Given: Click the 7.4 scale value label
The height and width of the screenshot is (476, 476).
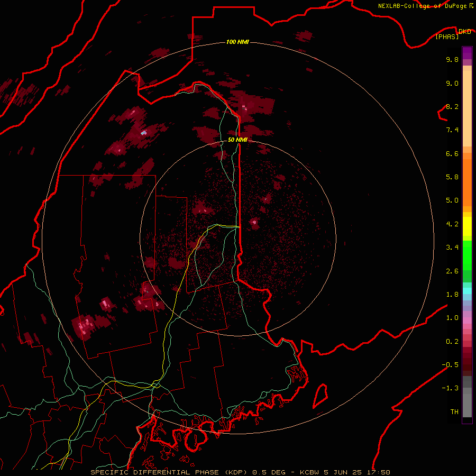Looking at the screenshot, I should tap(452, 130).
